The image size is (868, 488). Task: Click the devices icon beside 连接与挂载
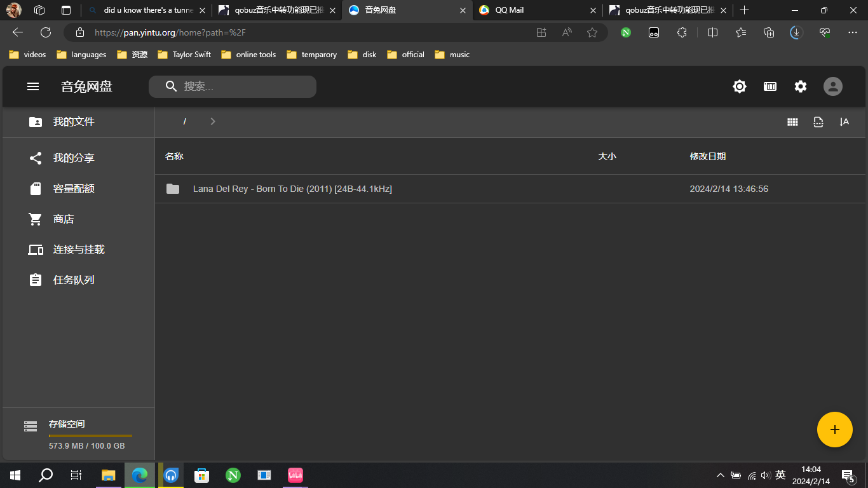pyautogui.click(x=36, y=250)
